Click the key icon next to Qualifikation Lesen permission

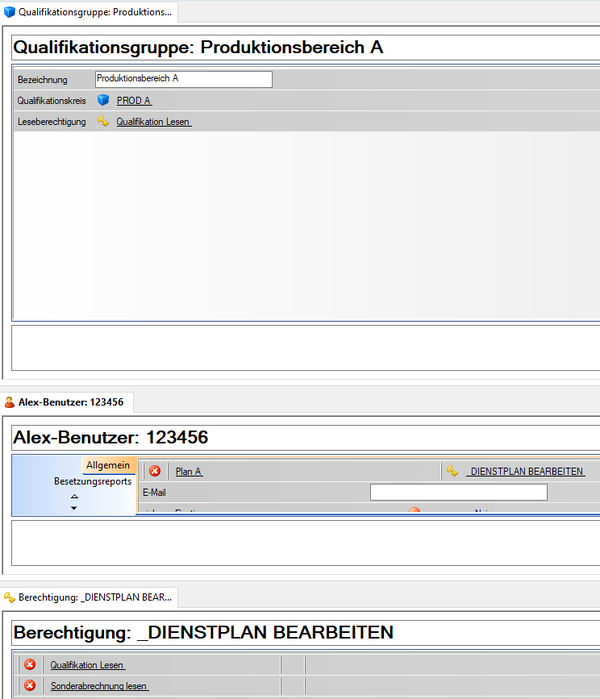point(103,122)
